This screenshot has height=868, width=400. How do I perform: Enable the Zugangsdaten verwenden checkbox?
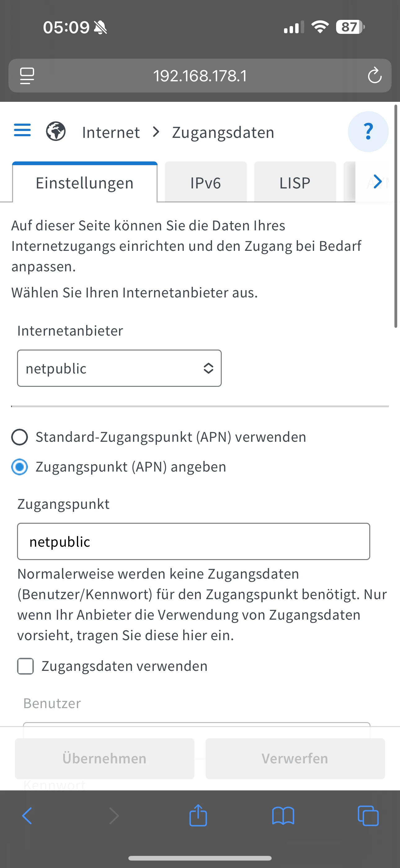26,666
